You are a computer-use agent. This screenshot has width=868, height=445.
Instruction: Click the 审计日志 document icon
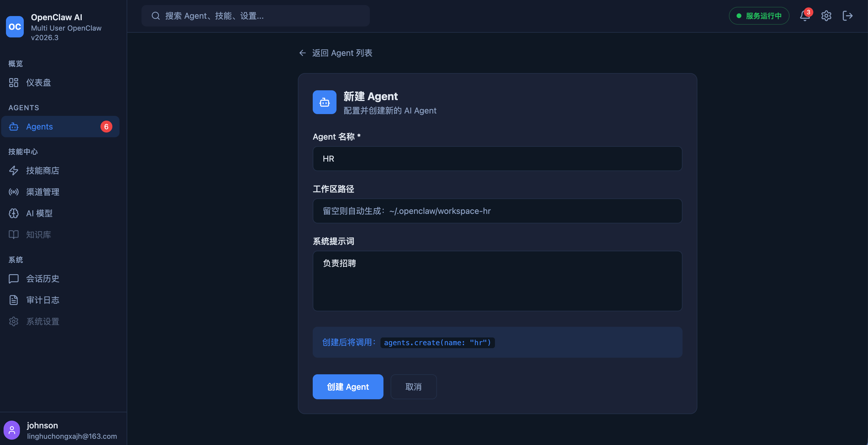[x=13, y=300]
